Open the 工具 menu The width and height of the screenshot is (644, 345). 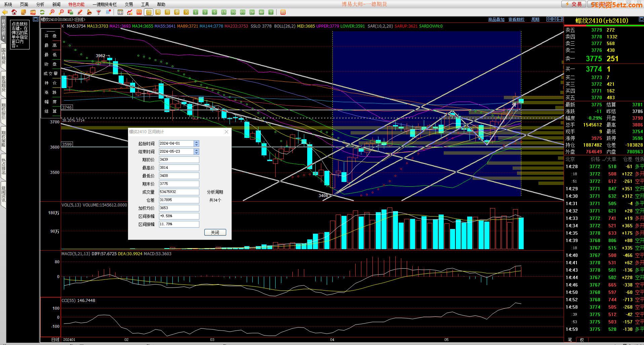(x=145, y=4)
